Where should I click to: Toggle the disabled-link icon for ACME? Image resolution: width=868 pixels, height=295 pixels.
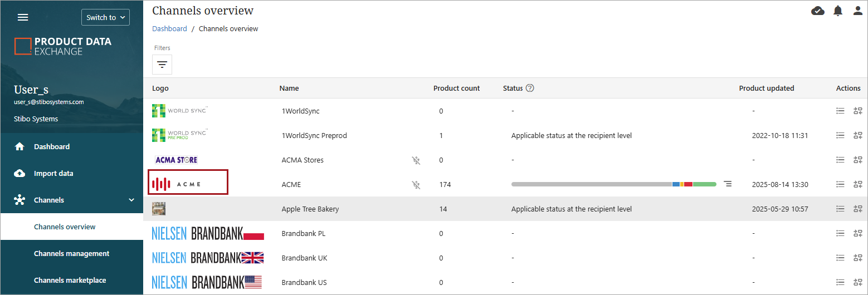(x=416, y=185)
